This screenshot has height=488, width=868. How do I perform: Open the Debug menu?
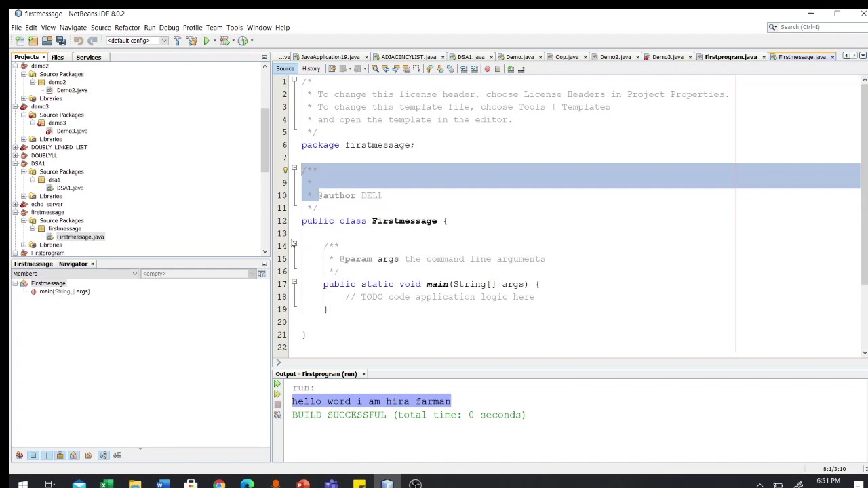pyautogui.click(x=169, y=28)
